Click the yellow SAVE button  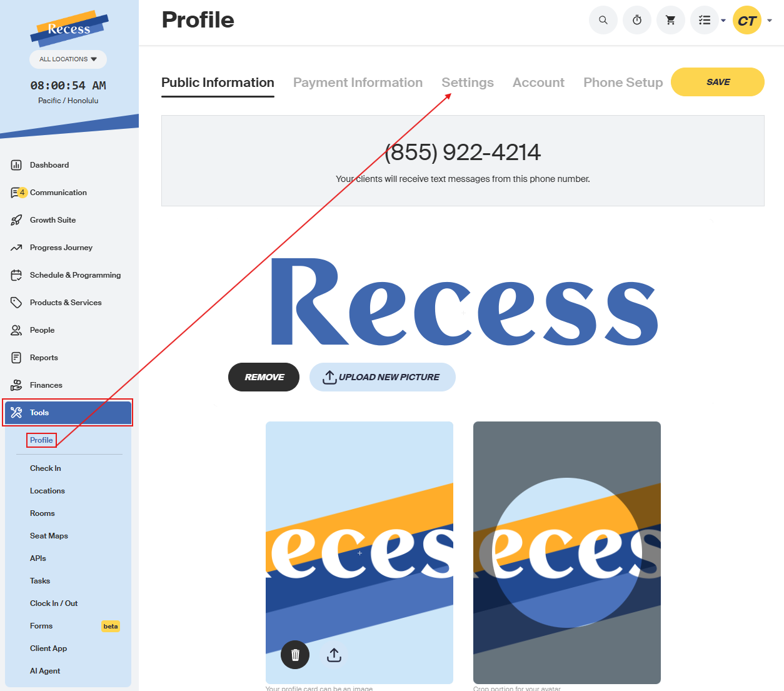coord(718,82)
